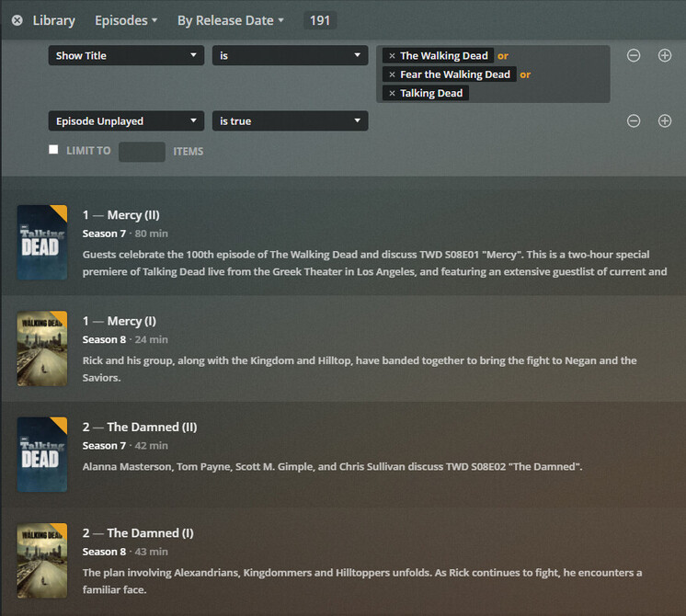Click the Mercy (II) episode description text
This screenshot has width=686, height=616.
[x=375, y=263]
